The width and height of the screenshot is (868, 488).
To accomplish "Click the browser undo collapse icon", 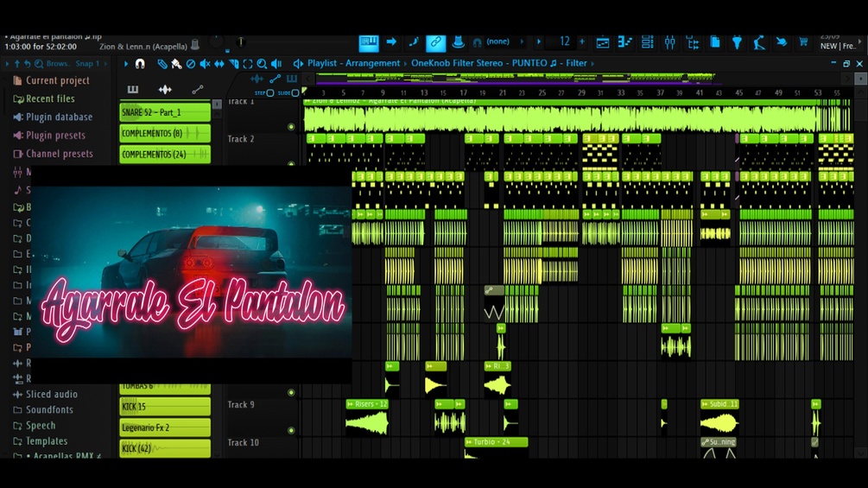I will pos(27,64).
